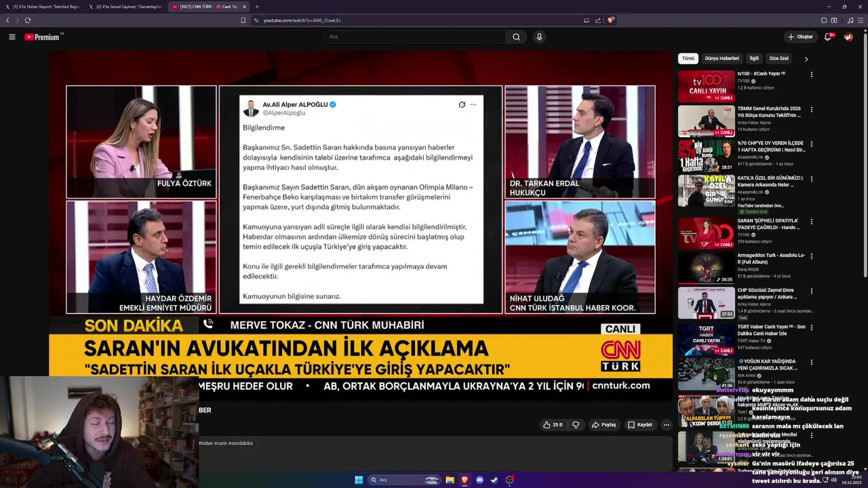This screenshot has width=868, height=488.
Task: Open Discord from taskbar
Action: pyautogui.click(x=479, y=480)
